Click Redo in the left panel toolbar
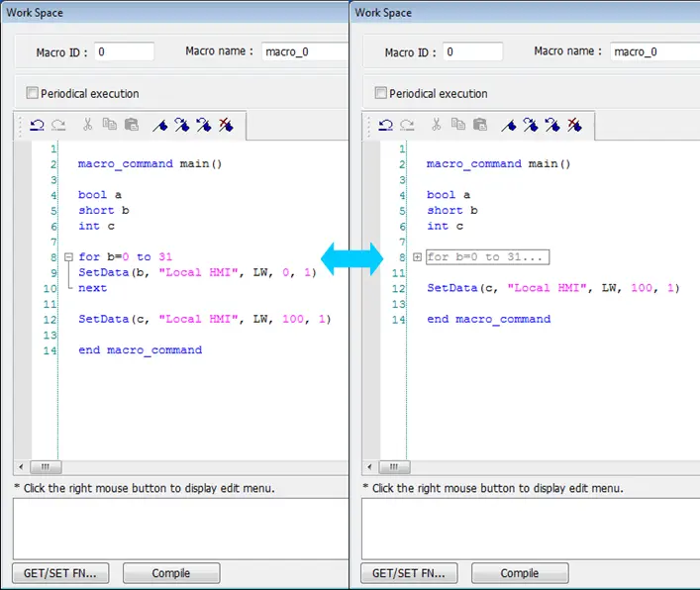The height and width of the screenshot is (590, 700). (58, 125)
